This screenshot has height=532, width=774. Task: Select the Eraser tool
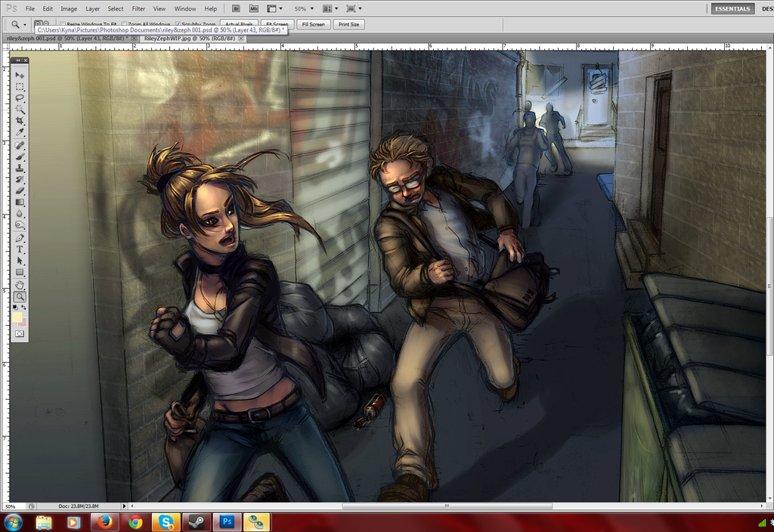[x=20, y=190]
